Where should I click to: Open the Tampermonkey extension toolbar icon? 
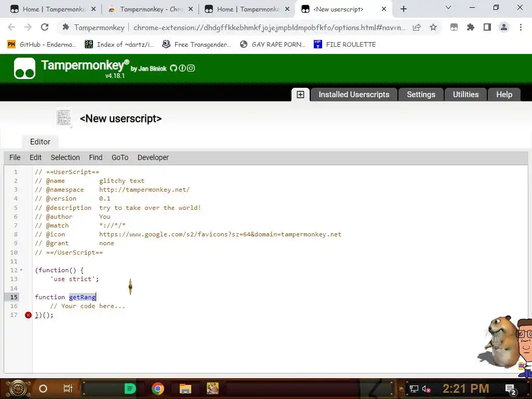click(454, 27)
